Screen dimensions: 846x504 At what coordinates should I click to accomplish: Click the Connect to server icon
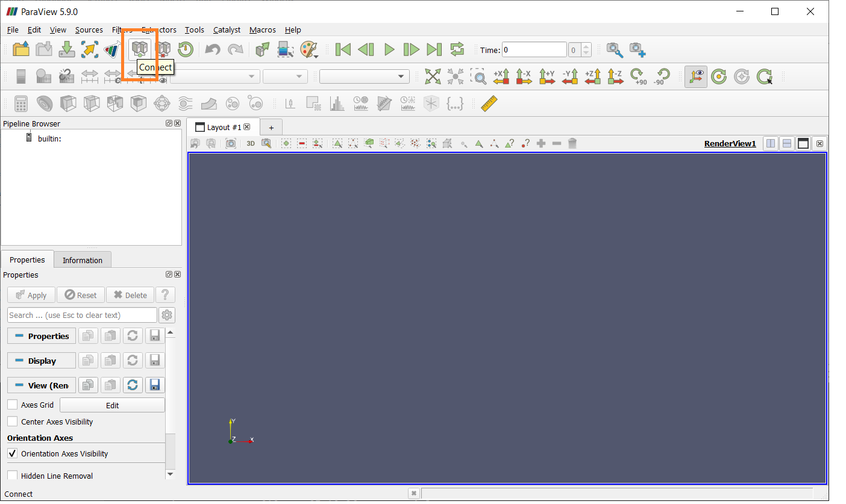(140, 49)
